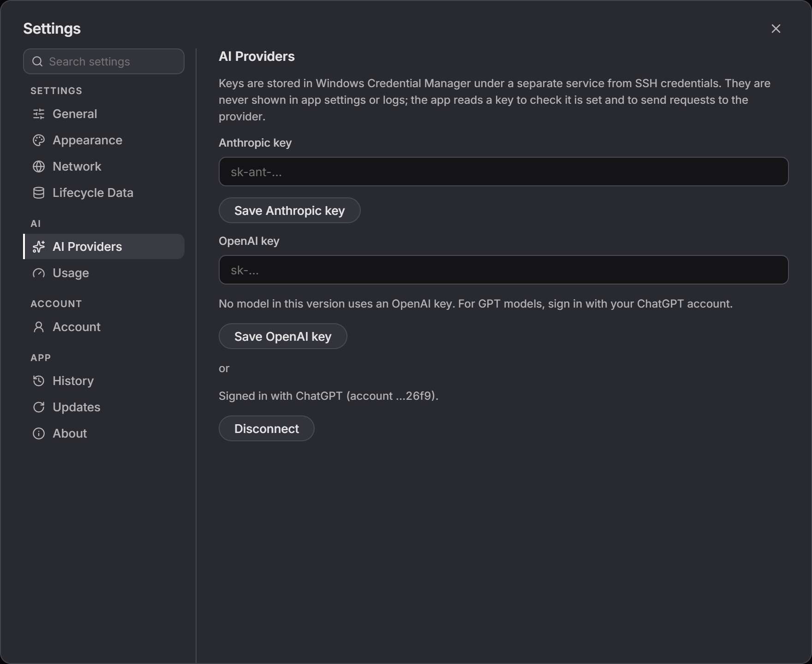The height and width of the screenshot is (664, 812).
Task: Close the Settings dialog
Action: coord(776,29)
